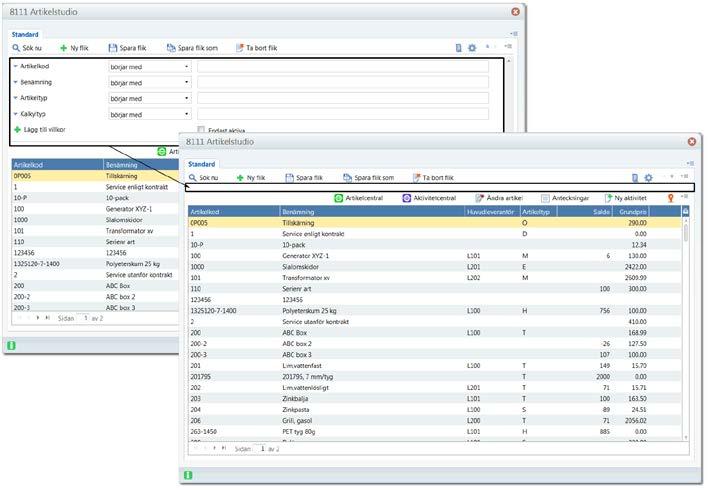Click the Artikelkod search value field
Viewport: 708px width, 490px height.
[x=343, y=67]
